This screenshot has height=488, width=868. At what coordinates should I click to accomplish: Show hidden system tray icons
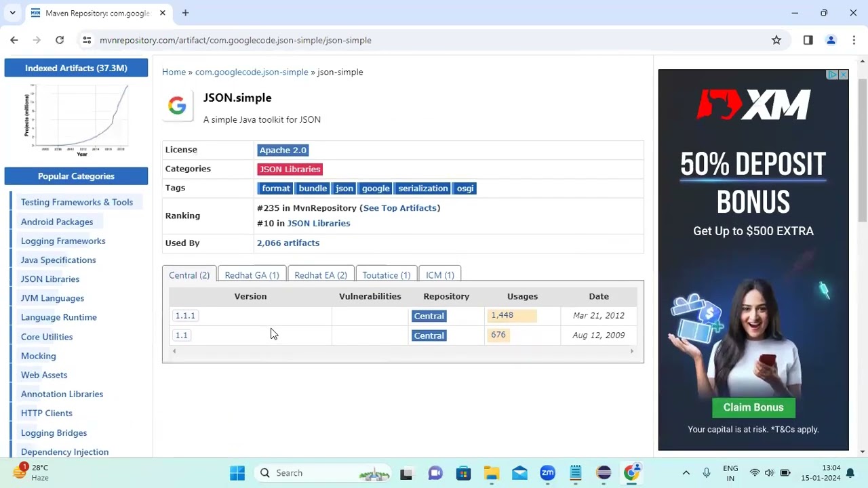click(x=686, y=473)
